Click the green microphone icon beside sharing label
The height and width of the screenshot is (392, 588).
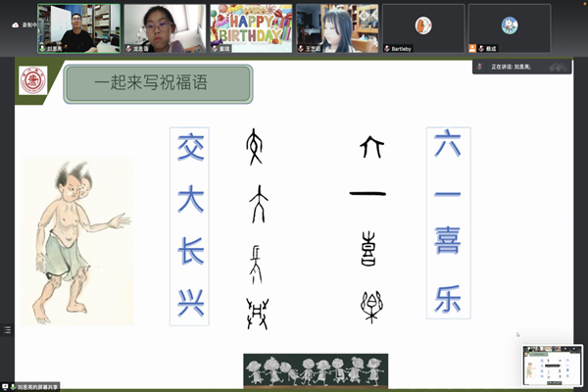coord(13,387)
